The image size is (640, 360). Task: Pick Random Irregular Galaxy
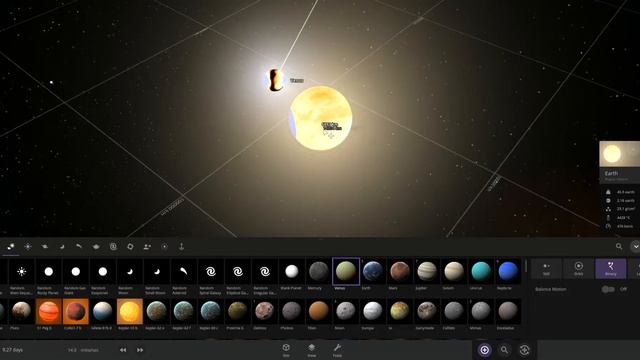[x=264, y=271]
